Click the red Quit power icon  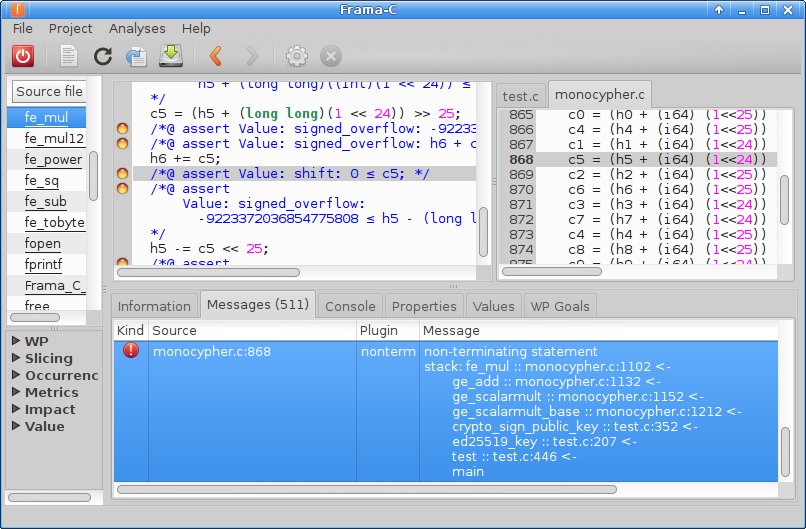pyautogui.click(x=23, y=56)
